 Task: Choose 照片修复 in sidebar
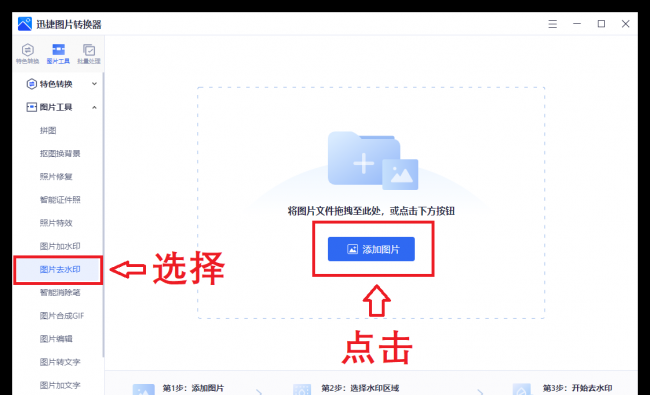(x=56, y=177)
